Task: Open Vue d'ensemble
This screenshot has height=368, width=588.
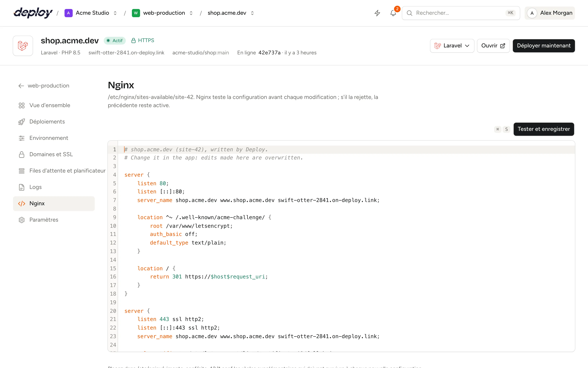Action: 54,105
